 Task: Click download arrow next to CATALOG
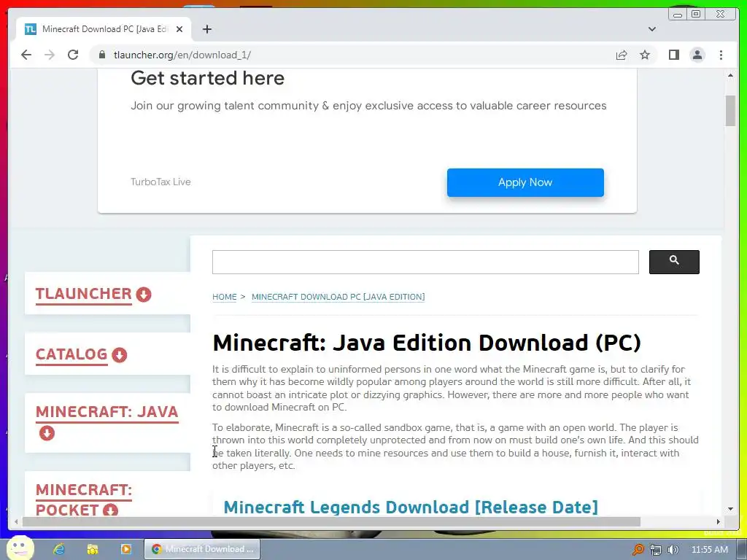[120, 355]
